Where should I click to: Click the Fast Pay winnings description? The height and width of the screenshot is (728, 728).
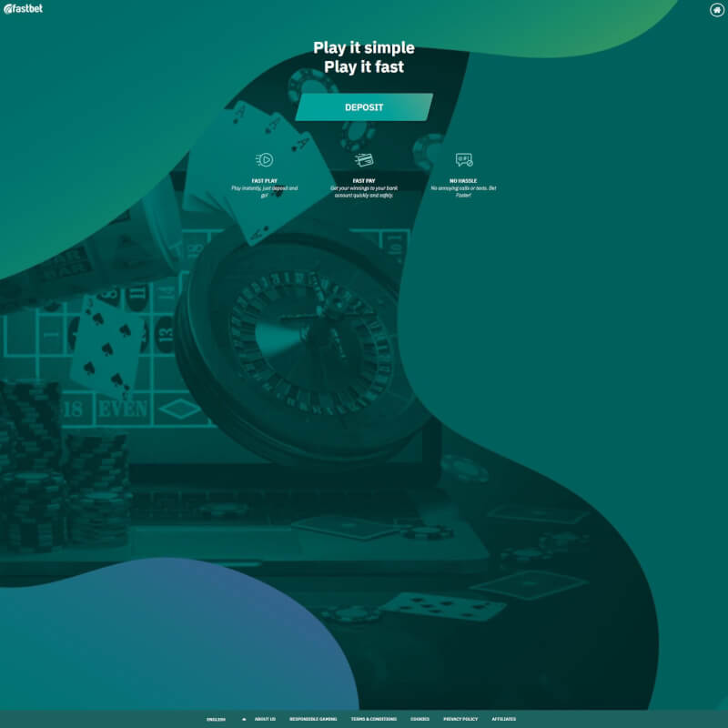pos(364,192)
